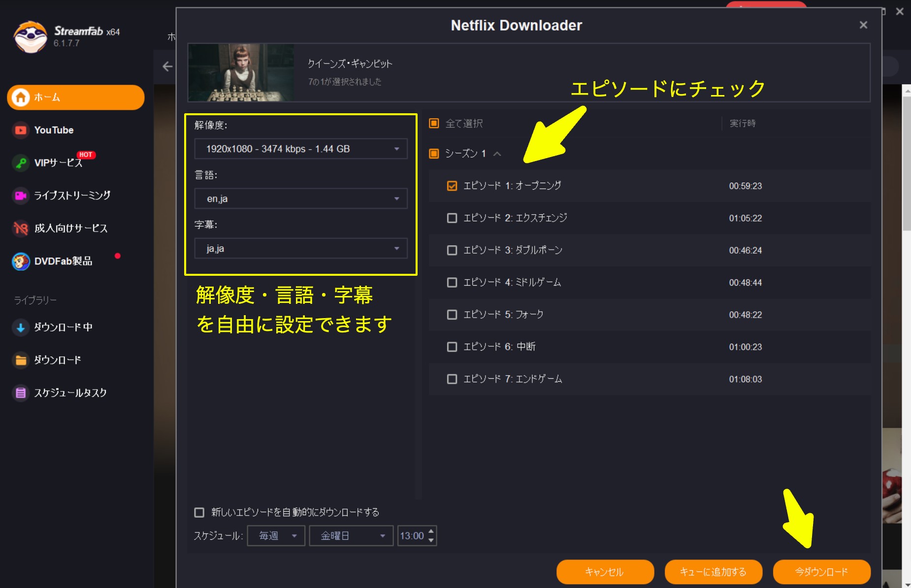The image size is (911, 588).
Task: Open the 言語 en,ja dropdown
Action: tap(301, 198)
